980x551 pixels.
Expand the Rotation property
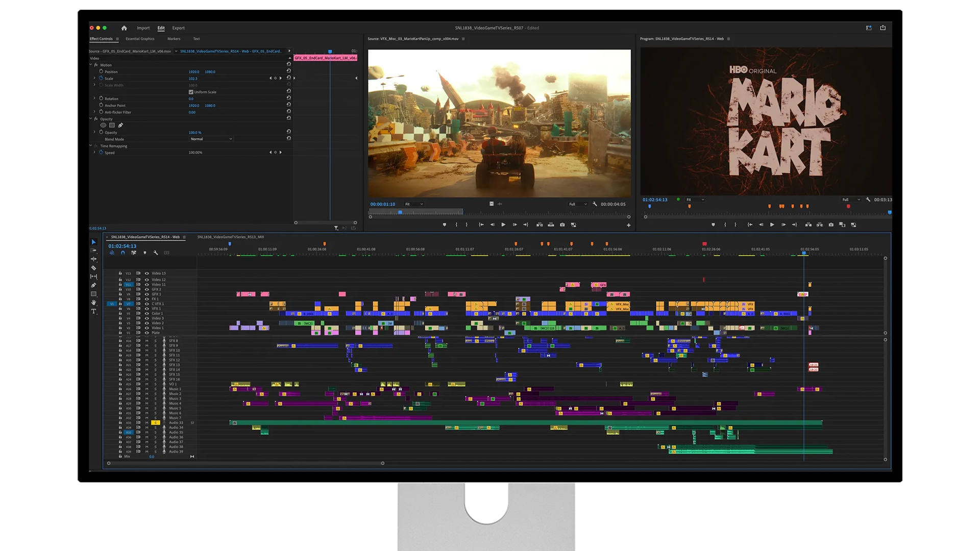click(x=94, y=98)
